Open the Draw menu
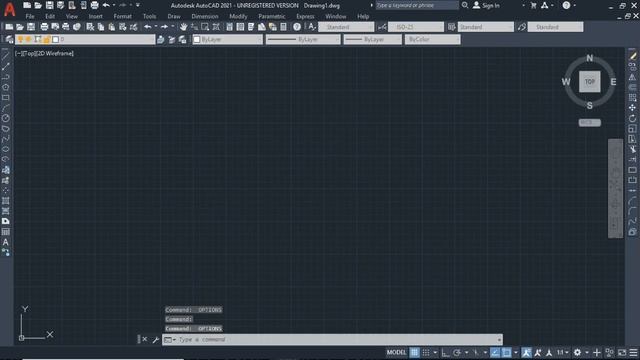The height and width of the screenshot is (360, 640). 174,16
